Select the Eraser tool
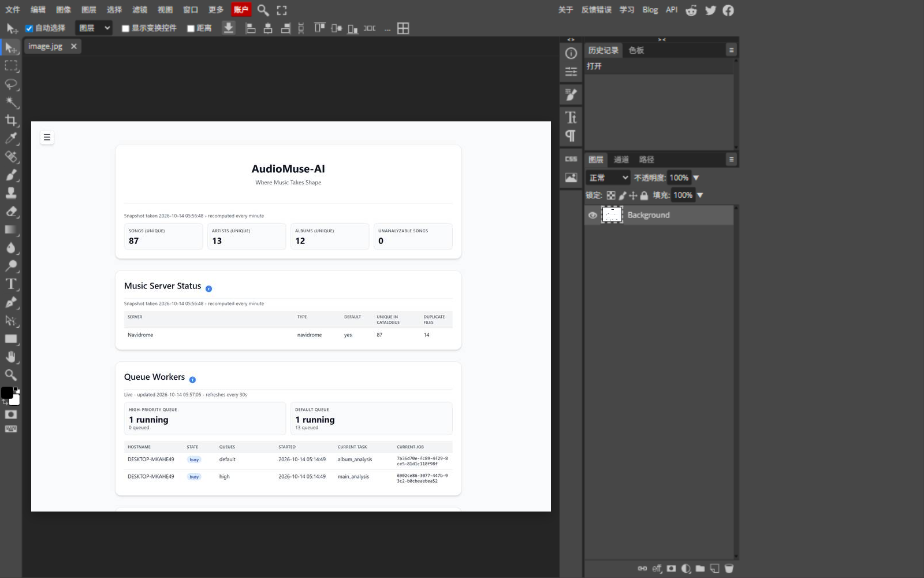 (11, 211)
